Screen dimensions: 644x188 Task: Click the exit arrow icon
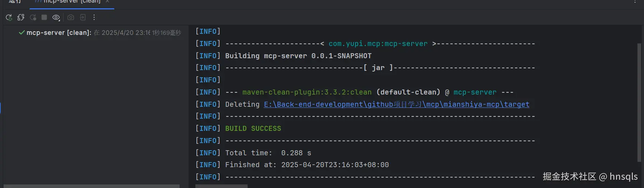(83, 17)
